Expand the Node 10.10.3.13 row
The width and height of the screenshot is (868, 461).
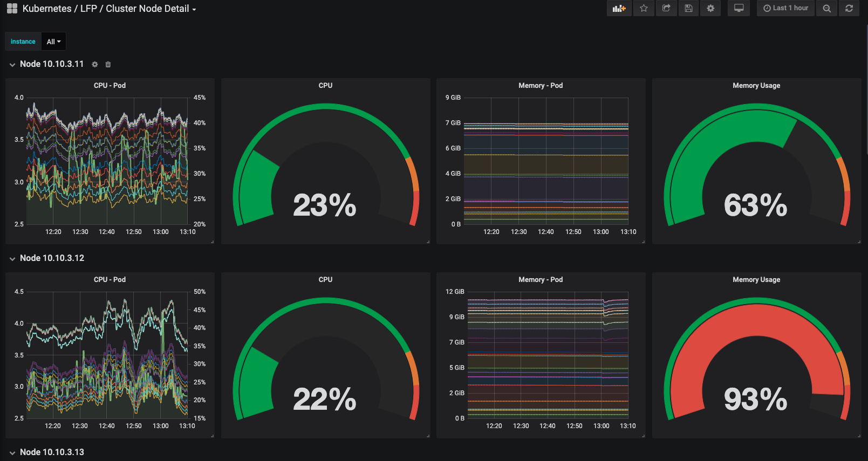[x=12, y=453]
